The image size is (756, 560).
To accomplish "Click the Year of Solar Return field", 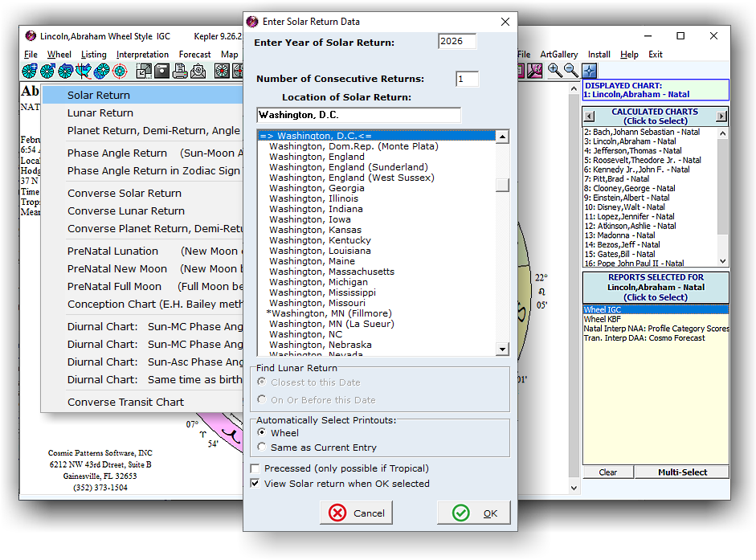I will click(x=456, y=42).
